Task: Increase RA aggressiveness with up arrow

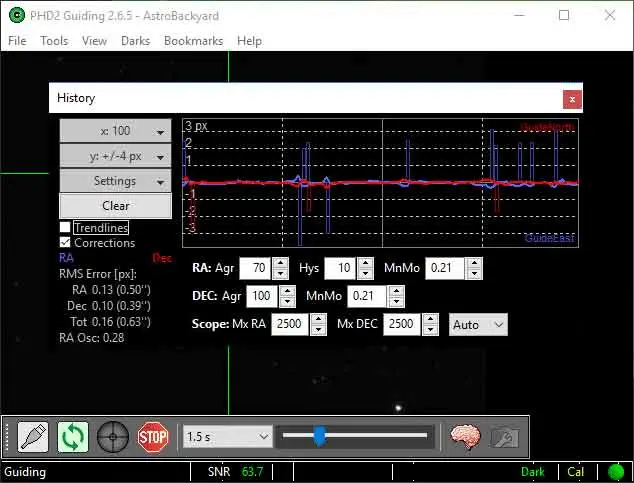Action: [281, 263]
